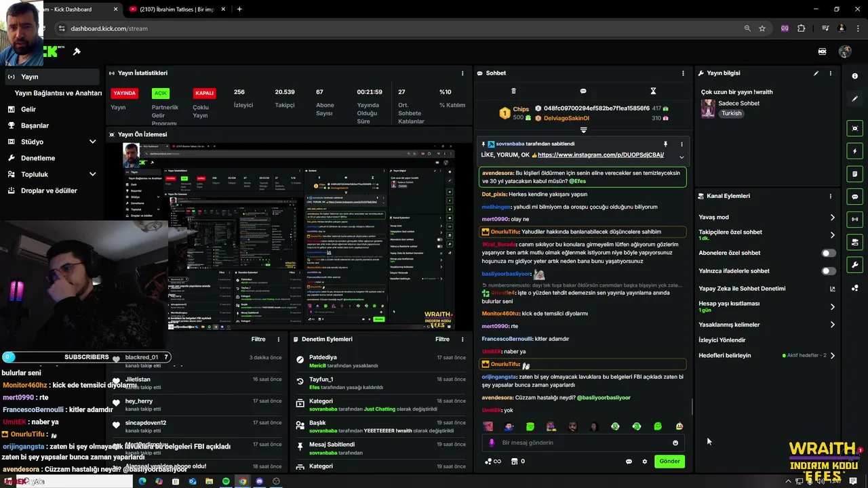Open chat settings gear beside Gönder
Image resolution: width=868 pixels, height=488 pixels.
click(x=644, y=462)
